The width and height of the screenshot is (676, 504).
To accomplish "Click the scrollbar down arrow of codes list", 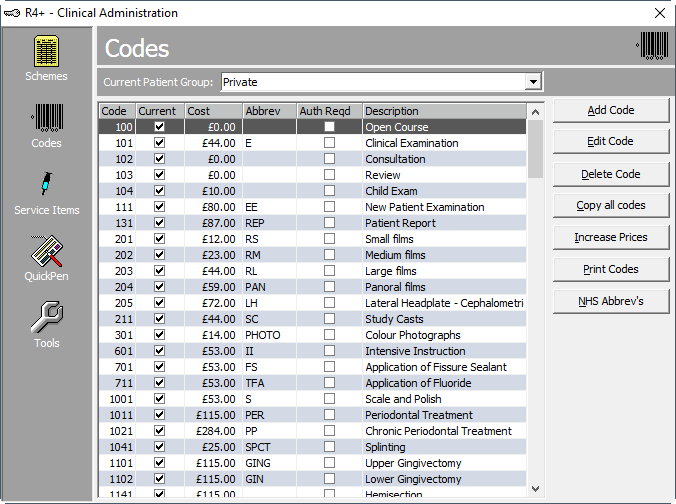I will click(x=535, y=489).
